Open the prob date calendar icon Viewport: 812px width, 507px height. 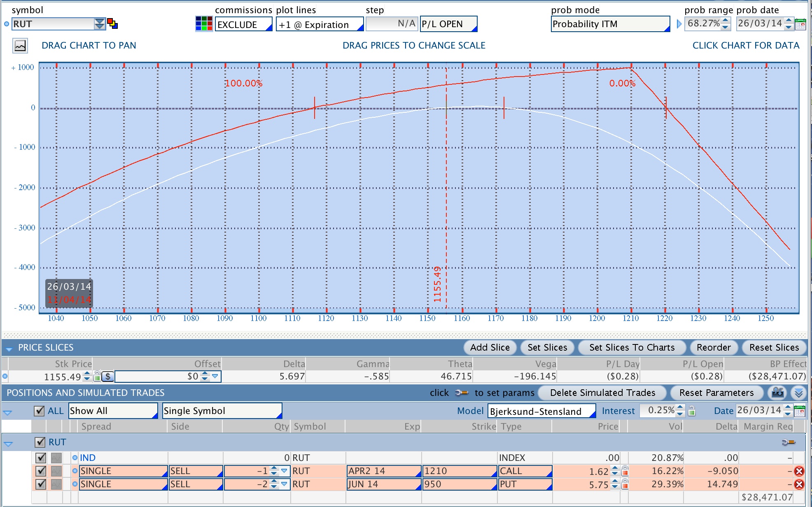(800, 24)
